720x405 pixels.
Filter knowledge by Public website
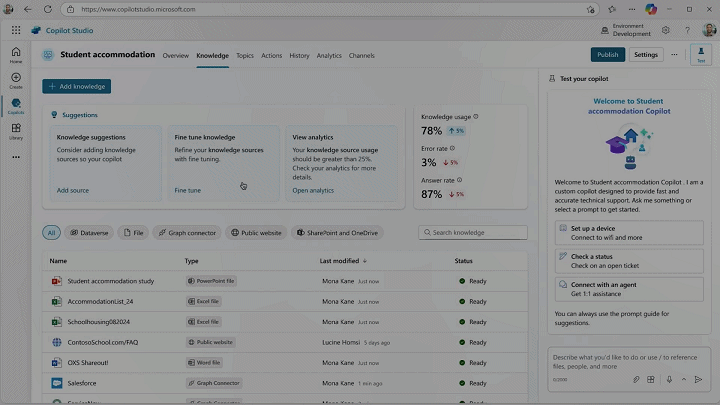coord(256,233)
